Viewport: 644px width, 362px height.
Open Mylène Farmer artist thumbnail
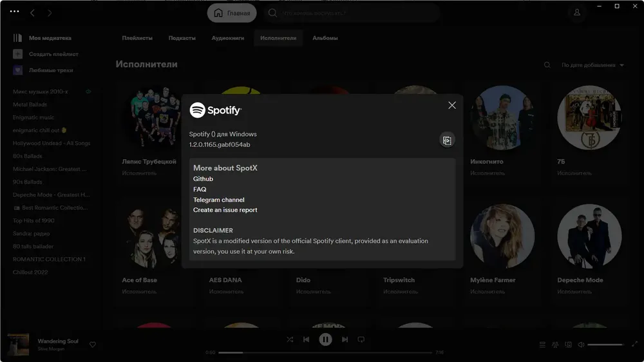[x=502, y=236]
